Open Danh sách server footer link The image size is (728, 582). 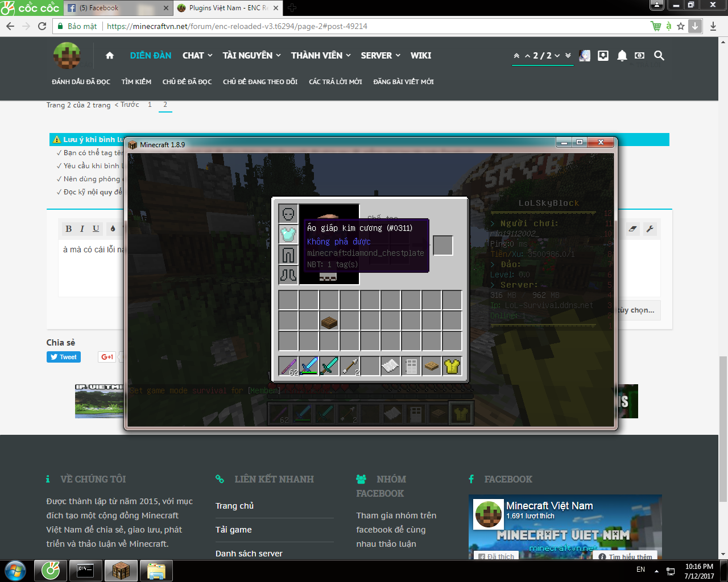click(249, 554)
